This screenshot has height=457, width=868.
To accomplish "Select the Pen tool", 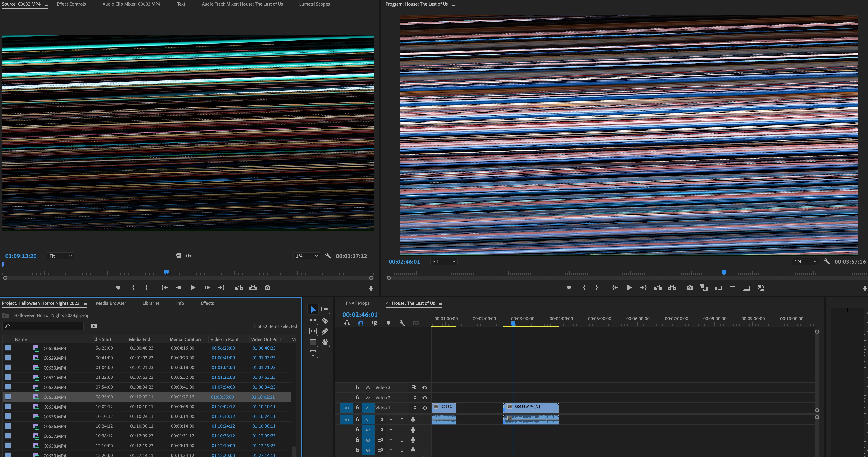I will (x=325, y=331).
